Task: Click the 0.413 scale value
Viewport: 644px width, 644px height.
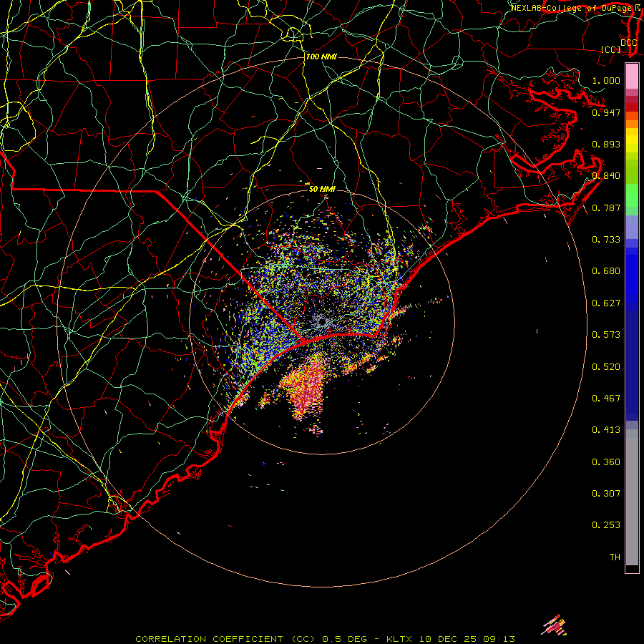Action: (606, 430)
